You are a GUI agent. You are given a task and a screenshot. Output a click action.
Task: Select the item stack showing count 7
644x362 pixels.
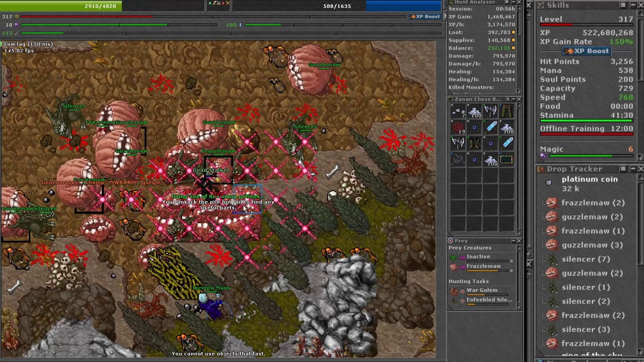click(457, 112)
